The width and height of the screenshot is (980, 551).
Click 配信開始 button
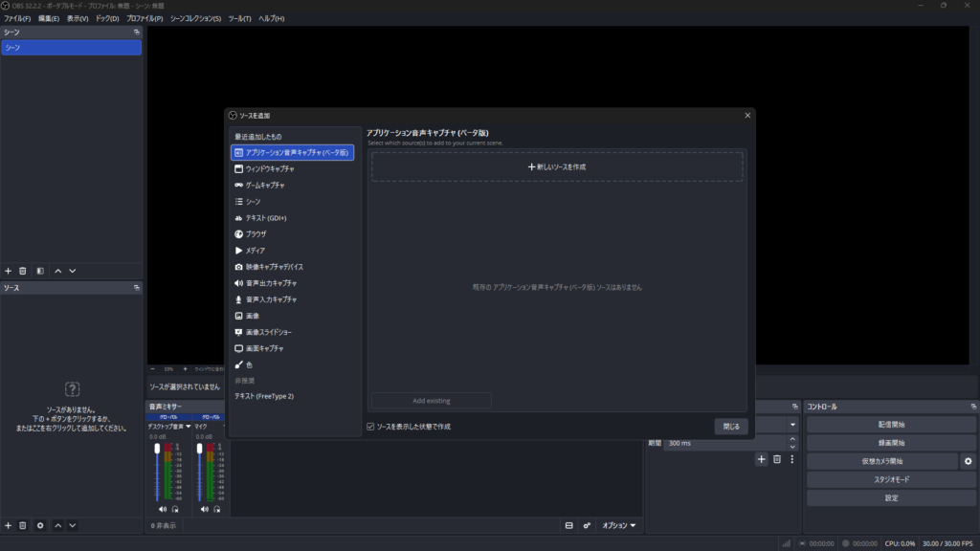pos(891,425)
